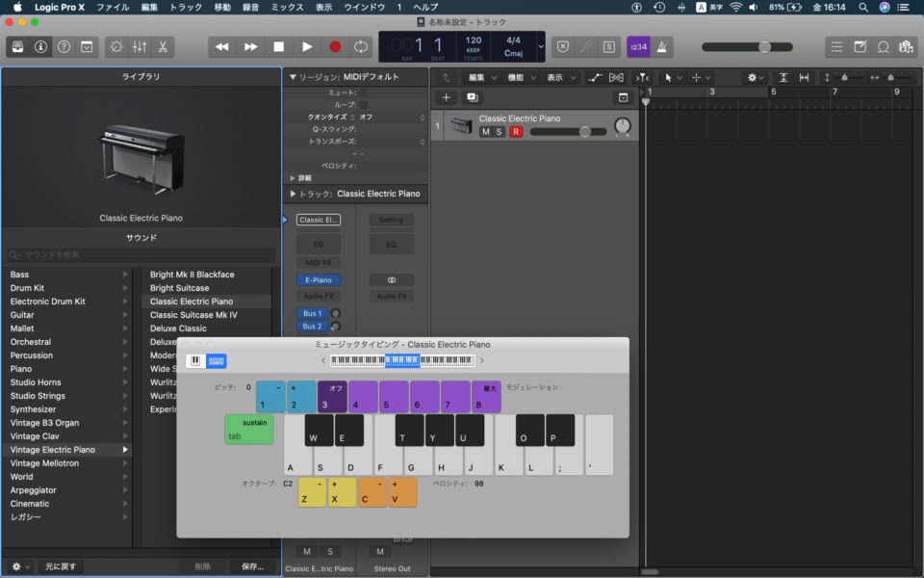Select Vintage Electric Piano category
Image resolution: width=924 pixels, height=578 pixels.
[66, 450]
